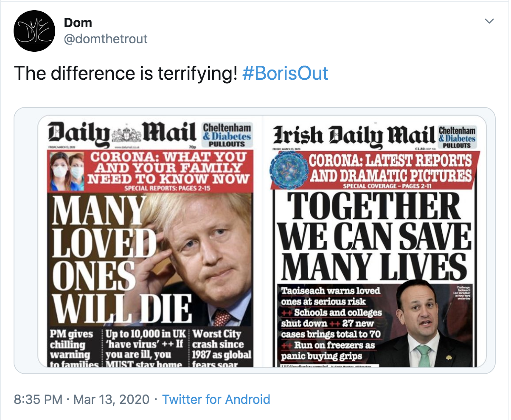Click the coronavirus illustration on Irish Daily Mail
This screenshot has width=511, height=420.
click(288, 168)
